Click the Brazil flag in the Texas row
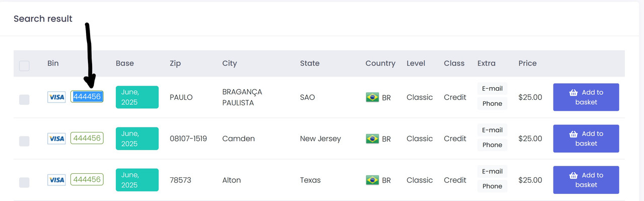The height and width of the screenshot is (201, 644). coord(372,180)
